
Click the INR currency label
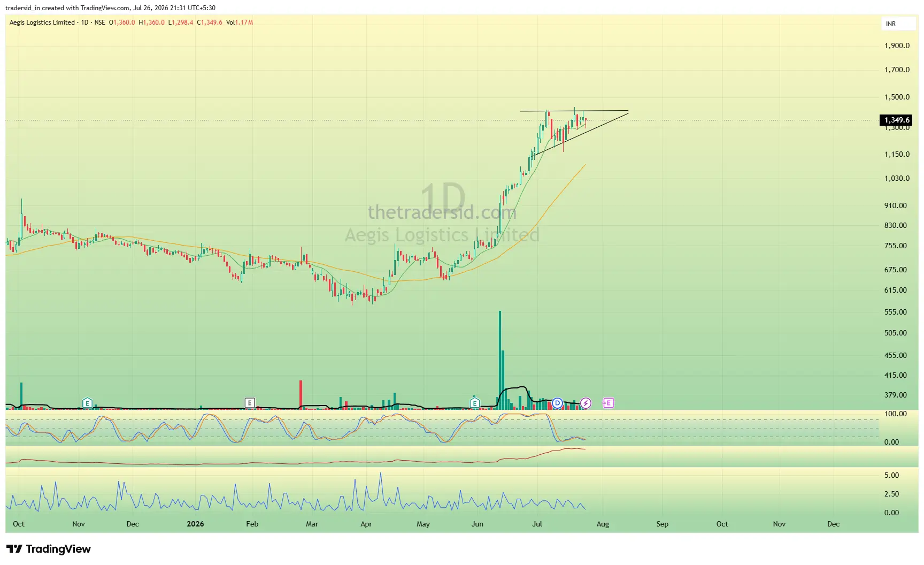click(891, 24)
